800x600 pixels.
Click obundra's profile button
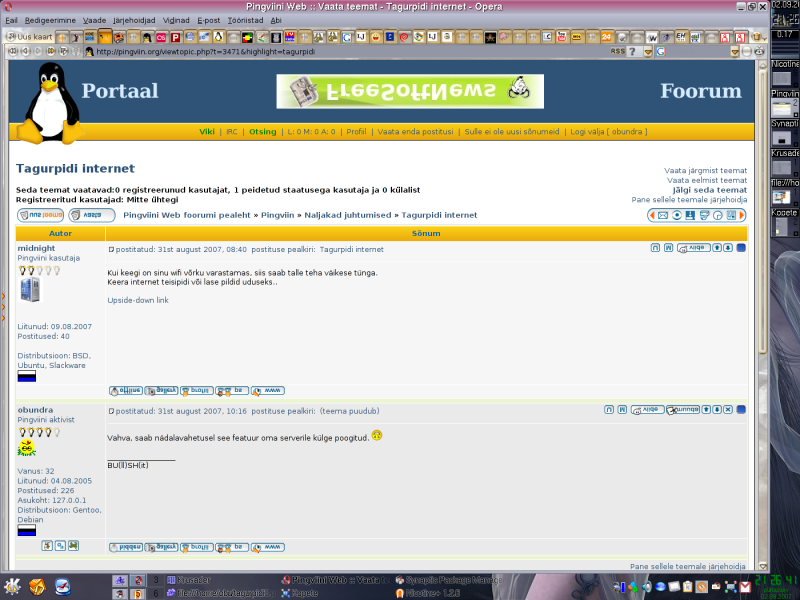[196, 547]
